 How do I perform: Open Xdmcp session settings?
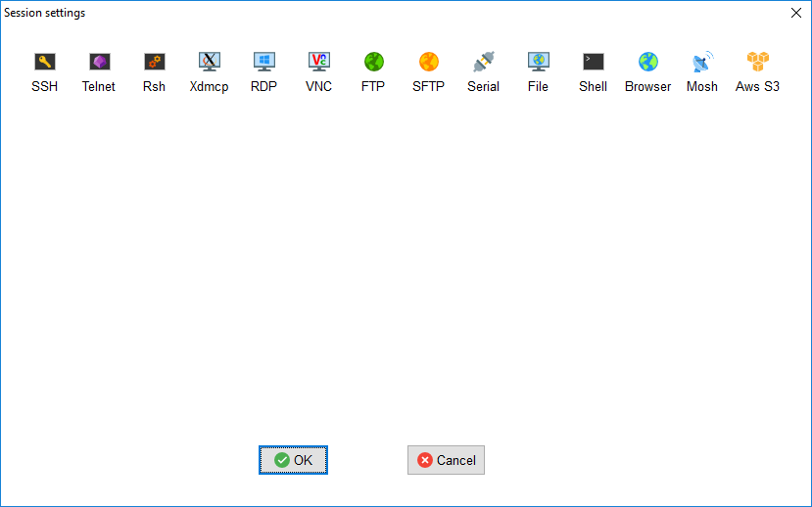pyautogui.click(x=209, y=63)
